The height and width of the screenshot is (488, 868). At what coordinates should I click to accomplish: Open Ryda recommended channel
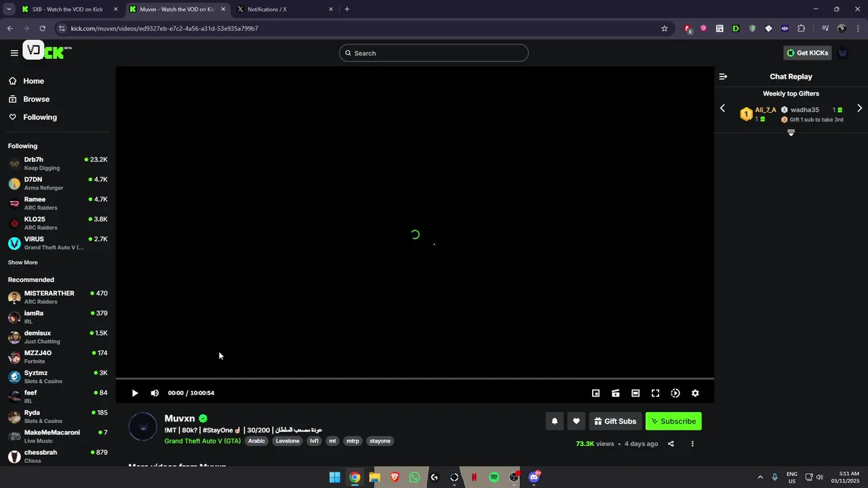58,416
